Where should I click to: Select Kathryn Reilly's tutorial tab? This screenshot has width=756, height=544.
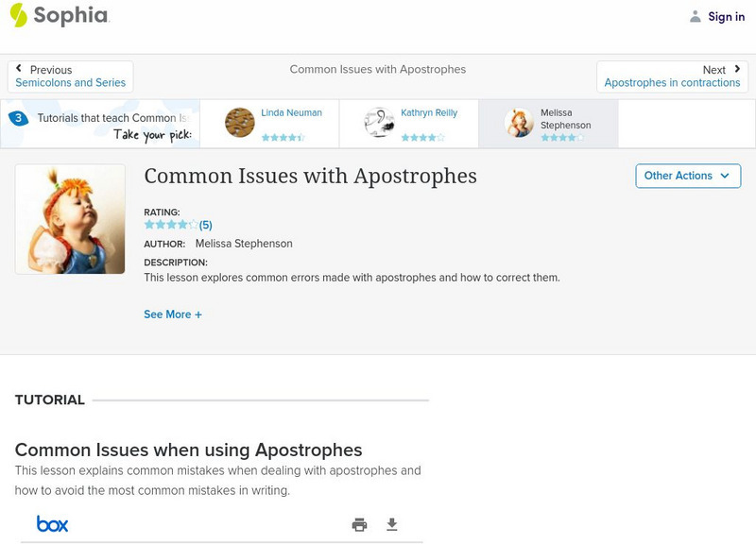pos(408,124)
